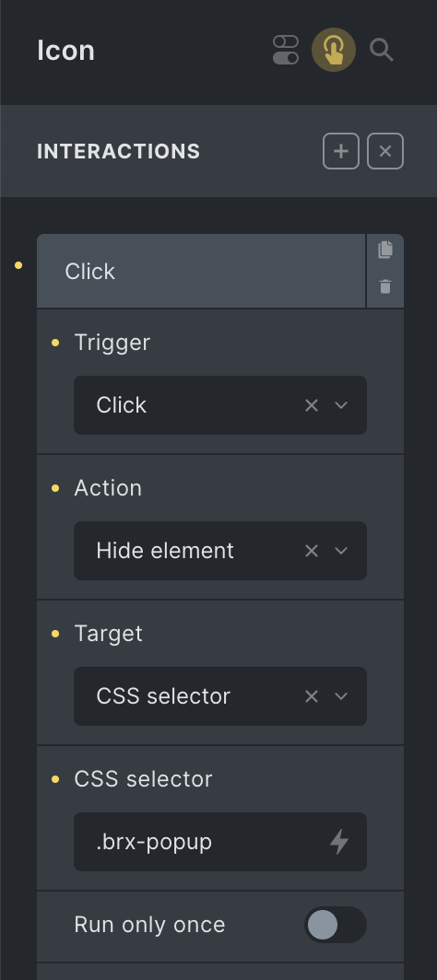437x980 pixels.
Task: Click the INTERACTIONS section heading
Action: click(118, 151)
